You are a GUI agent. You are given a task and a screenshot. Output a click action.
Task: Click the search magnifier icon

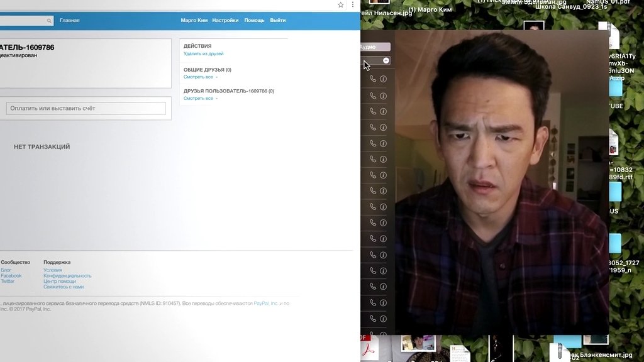pyautogui.click(x=50, y=21)
